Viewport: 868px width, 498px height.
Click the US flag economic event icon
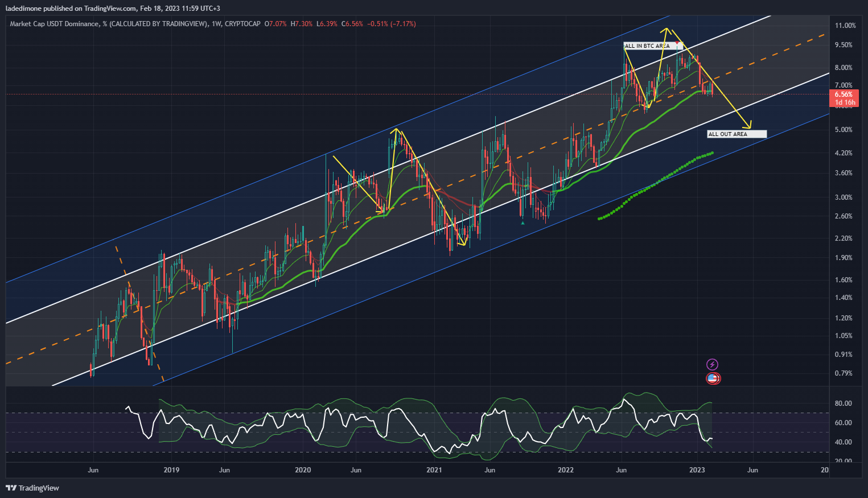713,378
